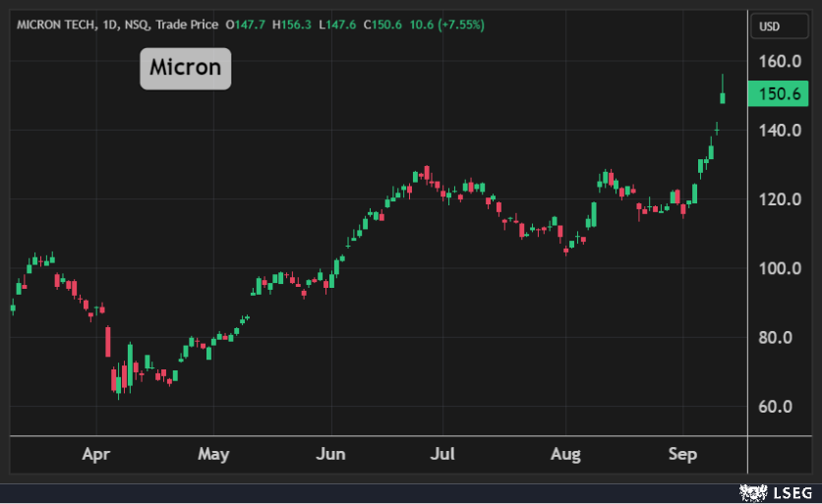Screen dimensions: 822x504
Task: Click the green 150.6 current price tag
Action: pyautogui.click(x=780, y=94)
